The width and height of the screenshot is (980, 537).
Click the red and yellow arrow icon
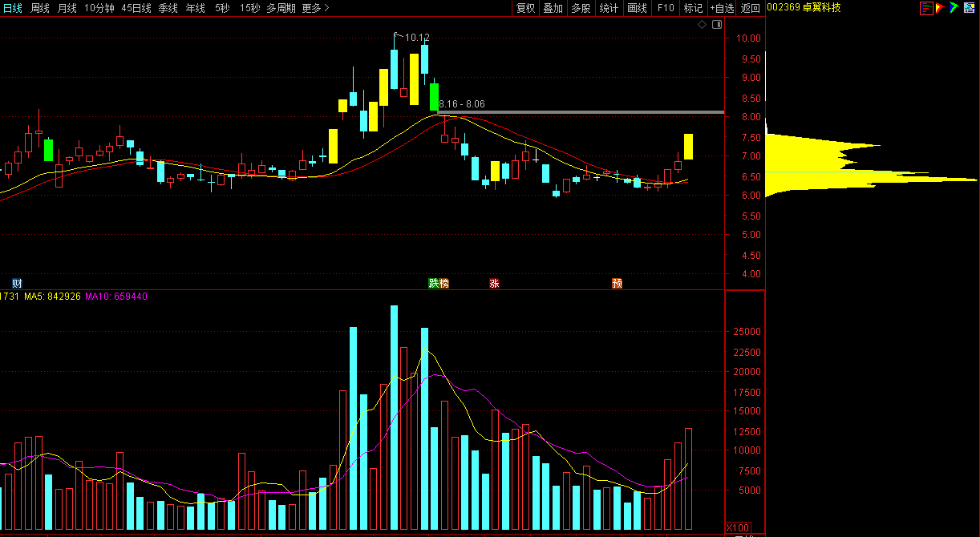[x=940, y=8]
